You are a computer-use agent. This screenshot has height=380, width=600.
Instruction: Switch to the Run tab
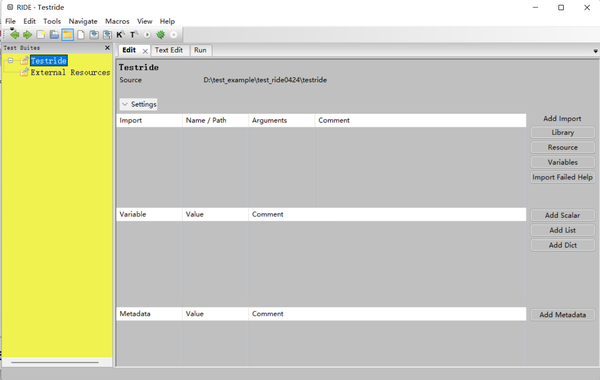click(200, 50)
